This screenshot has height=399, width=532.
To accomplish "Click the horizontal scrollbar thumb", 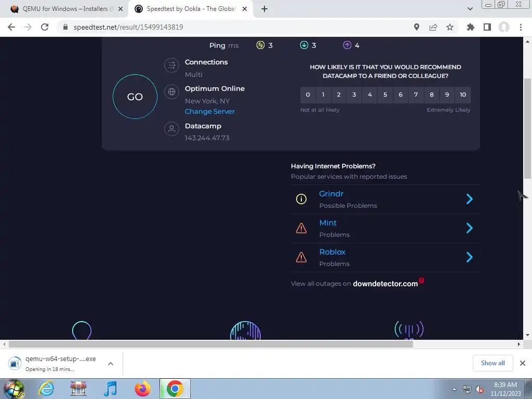I will pyautogui.click(x=211, y=344).
